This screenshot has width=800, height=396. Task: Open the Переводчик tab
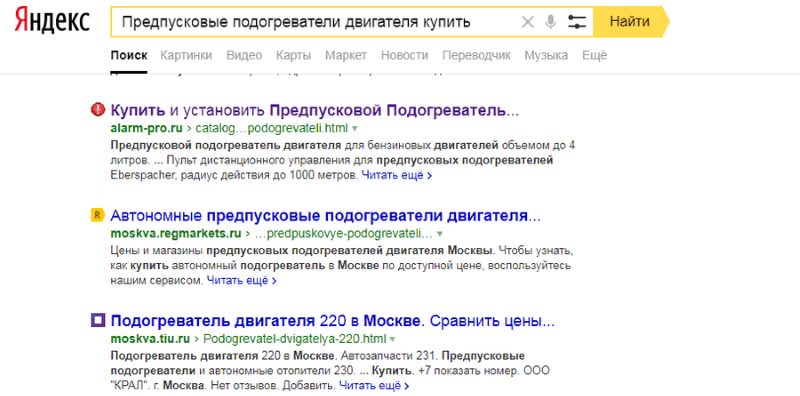(477, 56)
